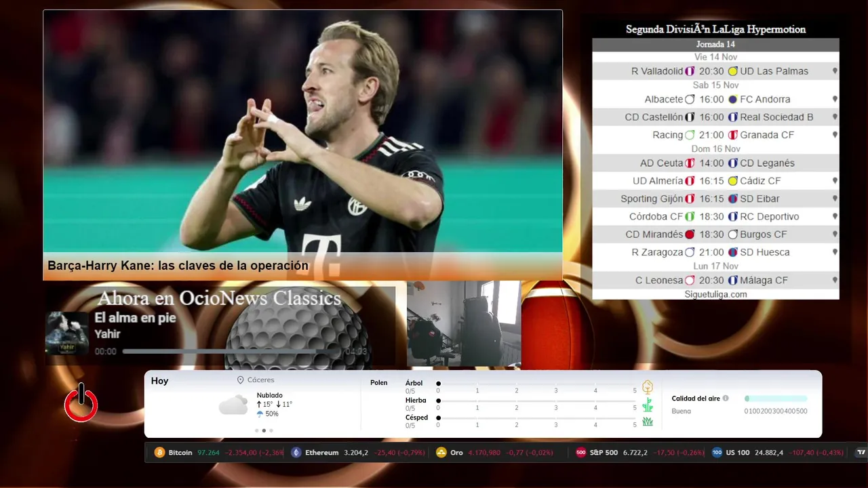This screenshot has height=488, width=868.
Task: Open the Barça-Harry Kane headline
Action: click(178, 266)
